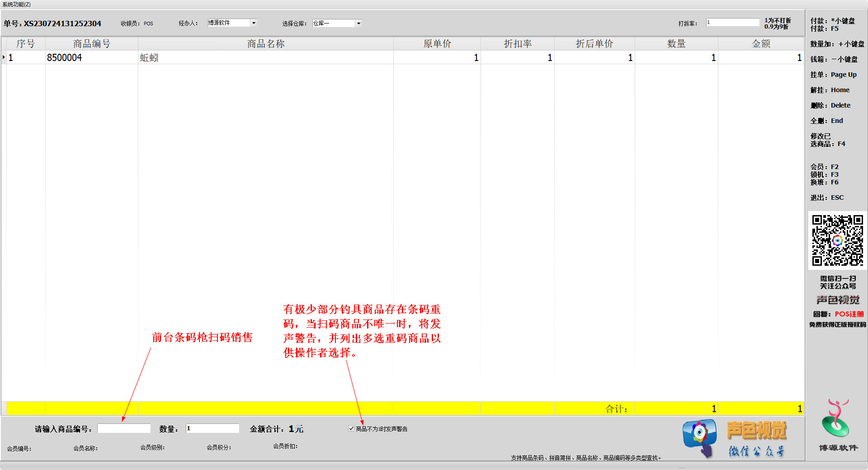Click the WeChat QR code image
This screenshot has height=470, width=868.
click(837, 240)
